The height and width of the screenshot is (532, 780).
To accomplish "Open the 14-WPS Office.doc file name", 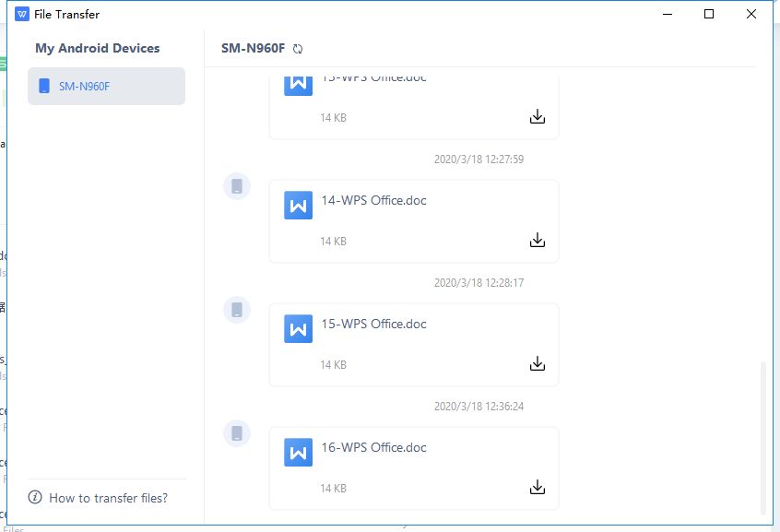I will point(373,200).
